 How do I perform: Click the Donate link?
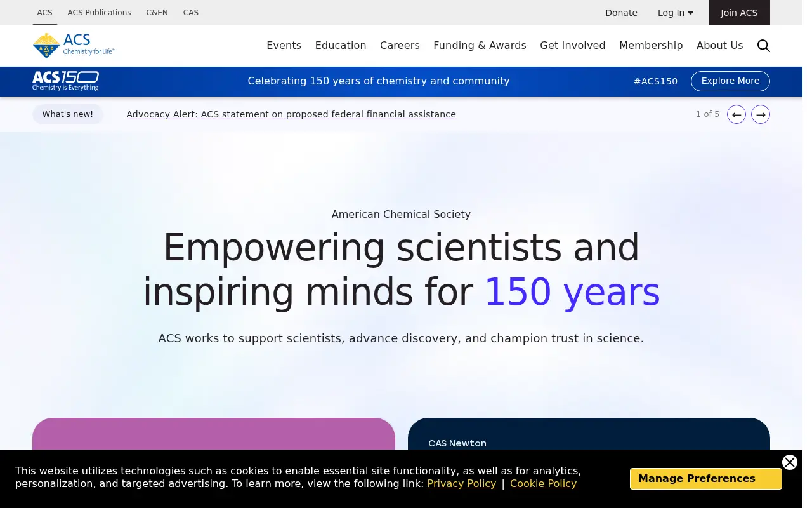[621, 13]
